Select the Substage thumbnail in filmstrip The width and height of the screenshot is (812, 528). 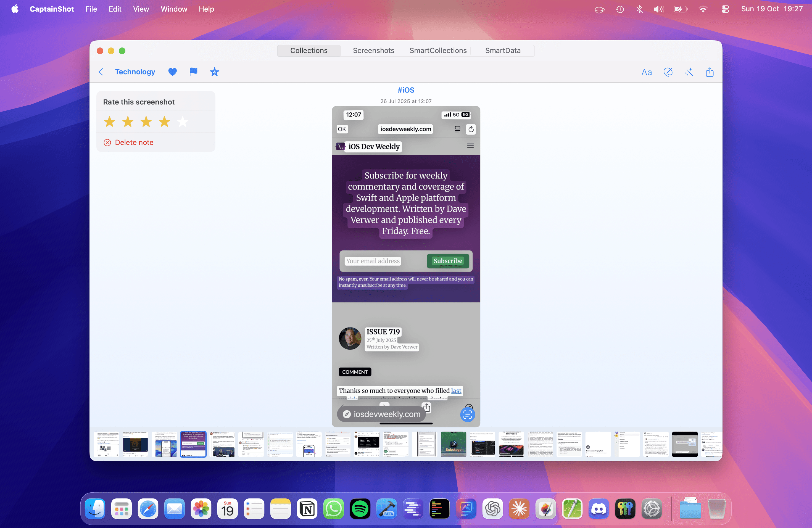click(x=453, y=444)
